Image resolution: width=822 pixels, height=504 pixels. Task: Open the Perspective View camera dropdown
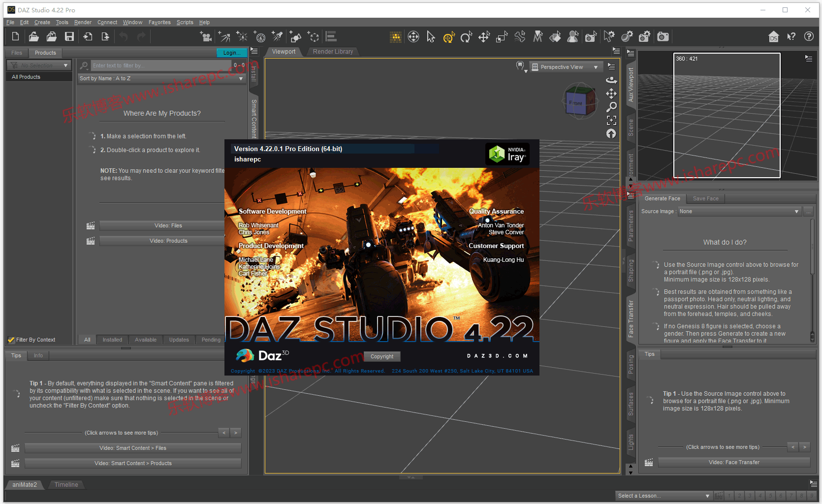pyautogui.click(x=566, y=67)
